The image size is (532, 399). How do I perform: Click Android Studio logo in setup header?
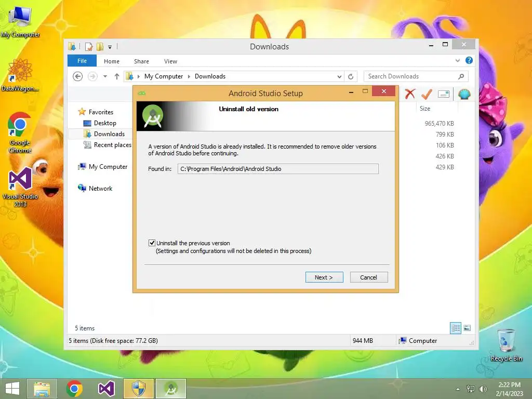pyautogui.click(x=153, y=116)
